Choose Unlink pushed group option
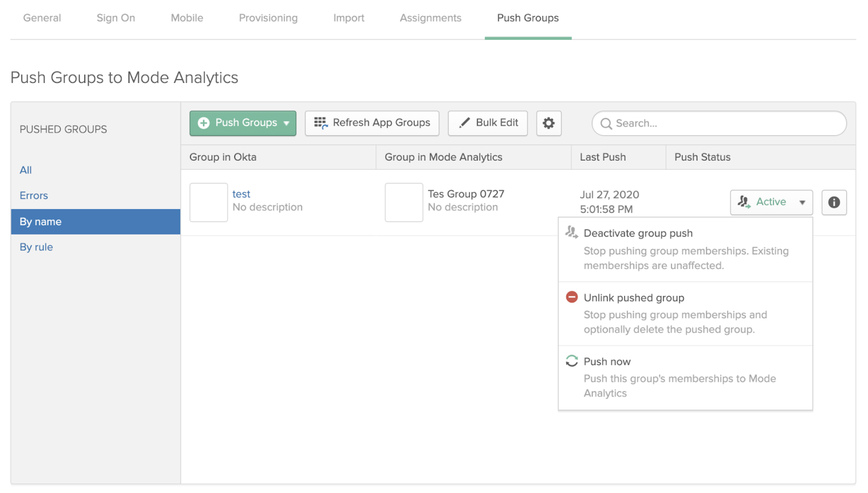The image size is (868, 493). tap(685, 313)
